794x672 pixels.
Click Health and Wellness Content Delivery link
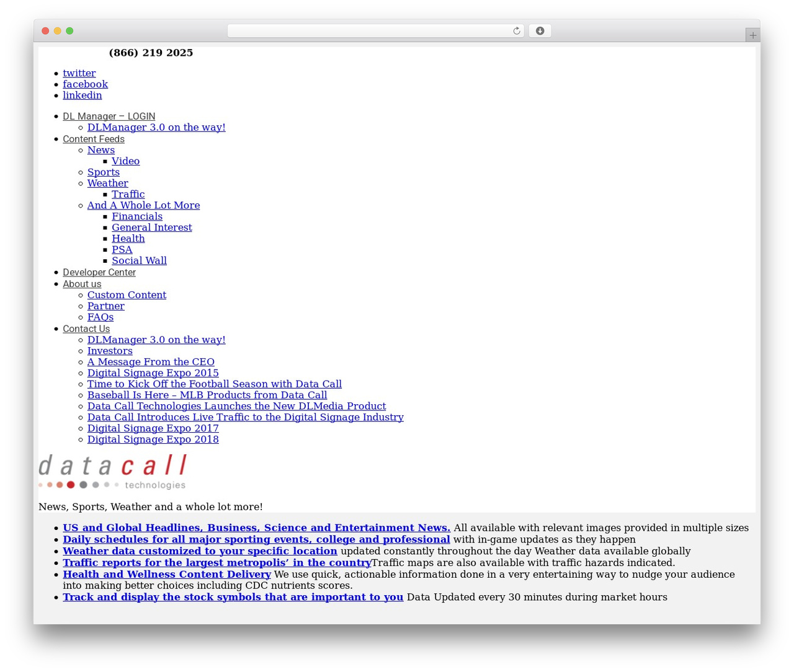pos(167,575)
